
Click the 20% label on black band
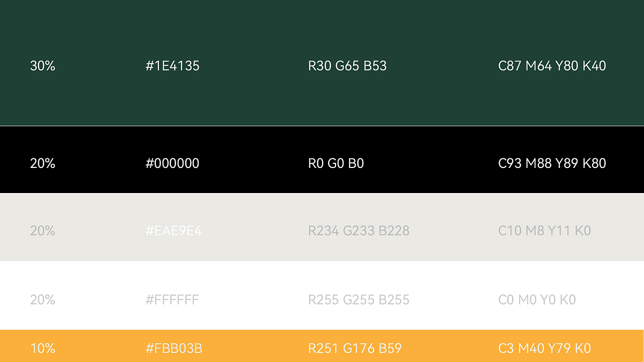[43, 163]
